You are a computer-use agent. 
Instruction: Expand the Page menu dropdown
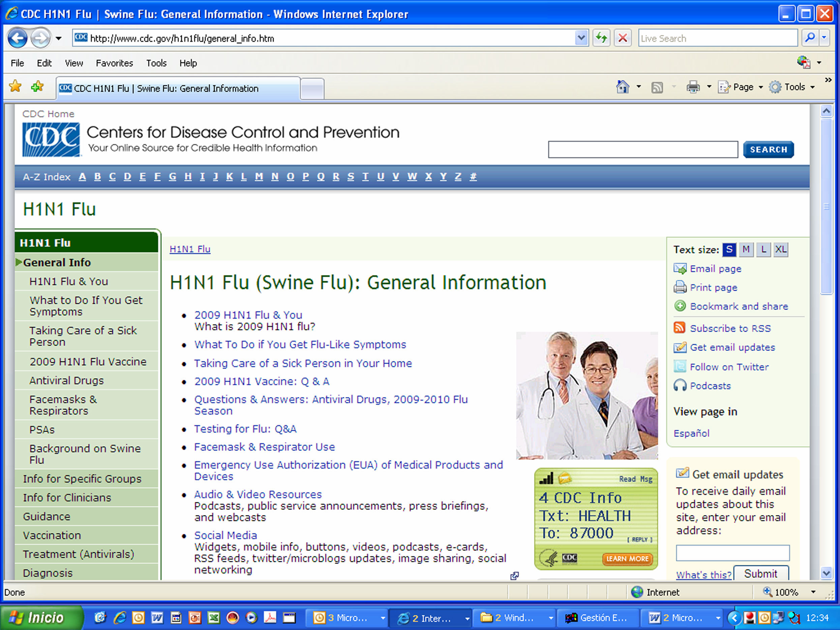[x=761, y=87]
